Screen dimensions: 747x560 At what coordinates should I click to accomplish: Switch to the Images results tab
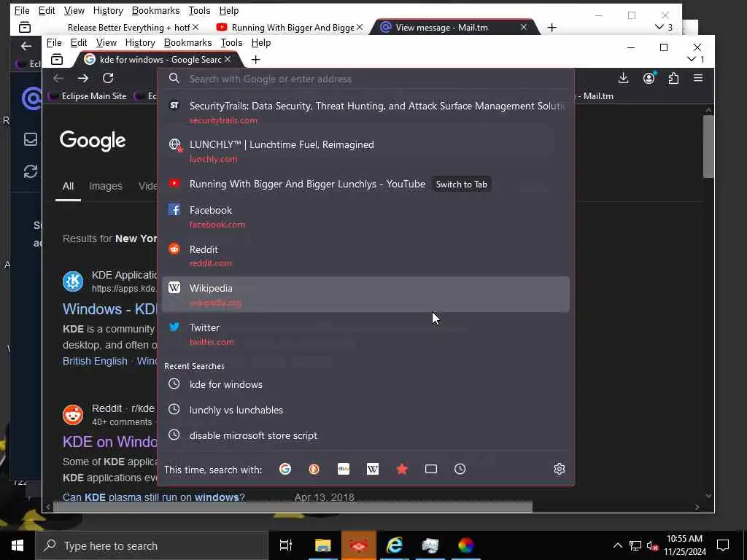tap(106, 186)
